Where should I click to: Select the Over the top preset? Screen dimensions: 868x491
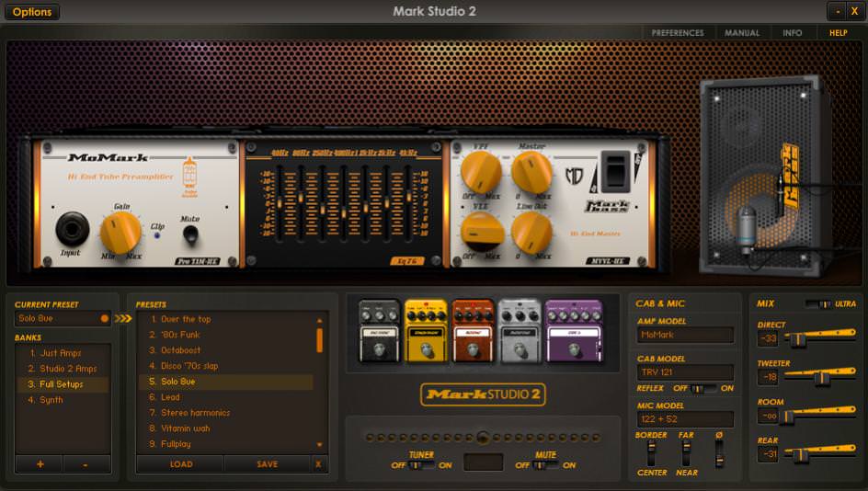pyautogui.click(x=226, y=319)
